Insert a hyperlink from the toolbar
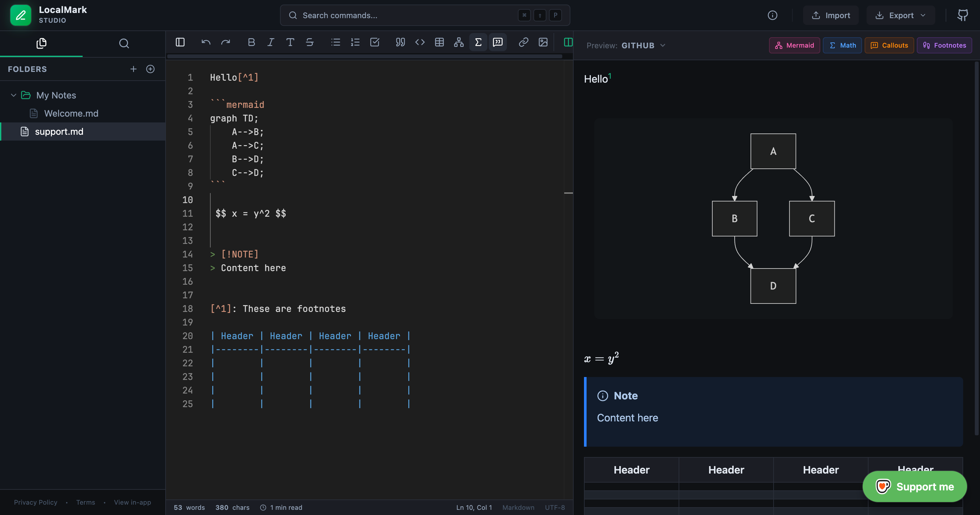The width and height of the screenshot is (980, 515). point(523,42)
